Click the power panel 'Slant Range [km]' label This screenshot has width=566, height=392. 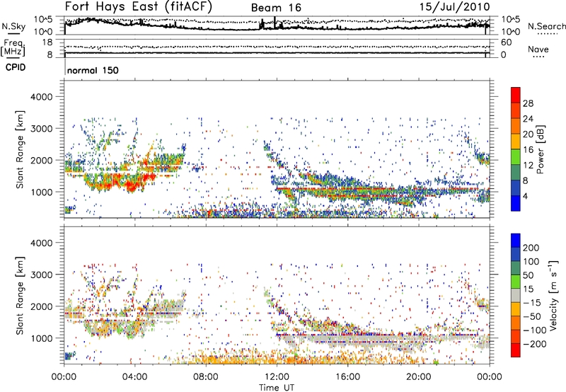[x=20, y=149]
